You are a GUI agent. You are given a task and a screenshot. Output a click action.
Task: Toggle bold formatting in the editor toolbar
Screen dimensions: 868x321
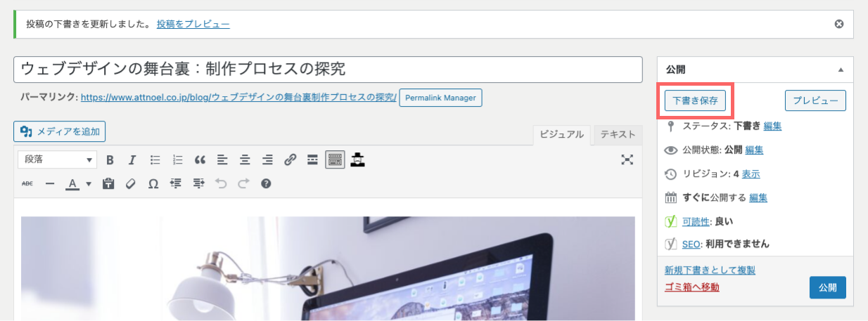click(110, 160)
